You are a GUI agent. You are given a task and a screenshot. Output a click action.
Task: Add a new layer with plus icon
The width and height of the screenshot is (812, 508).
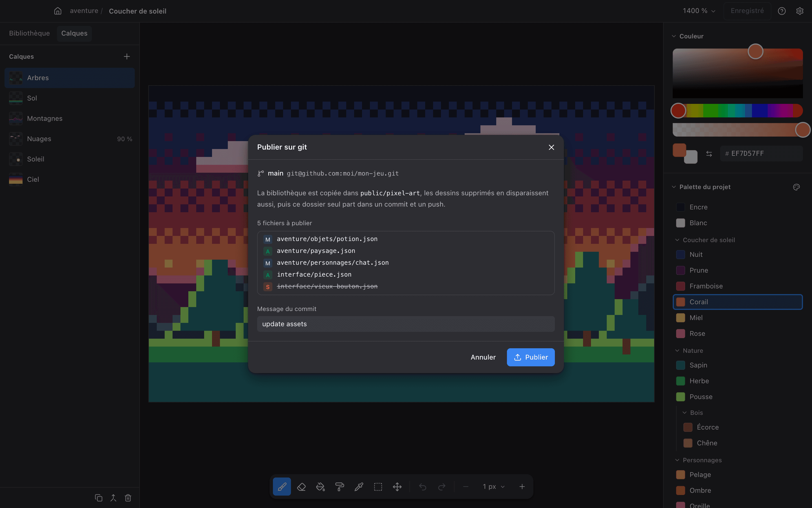click(127, 56)
